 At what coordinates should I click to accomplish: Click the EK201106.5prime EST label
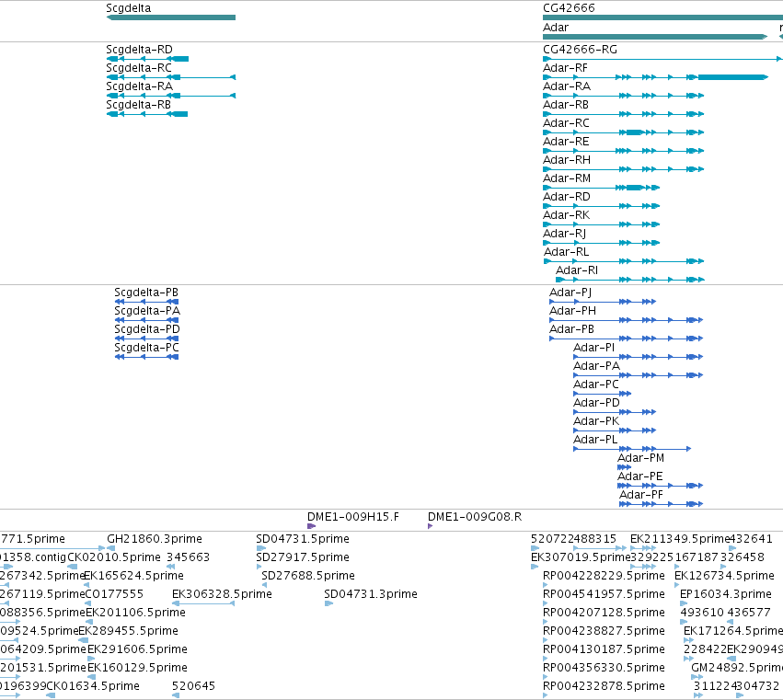(x=135, y=614)
